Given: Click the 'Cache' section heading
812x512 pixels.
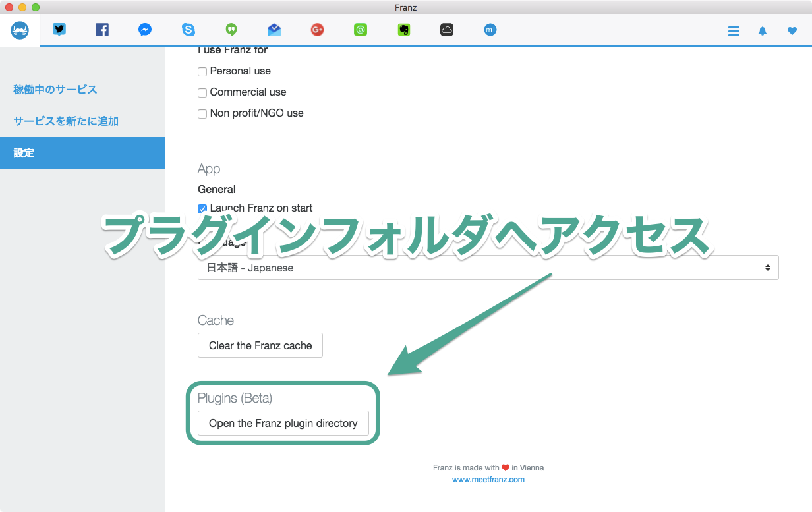Looking at the screenshot, I should tap(216, 320).
